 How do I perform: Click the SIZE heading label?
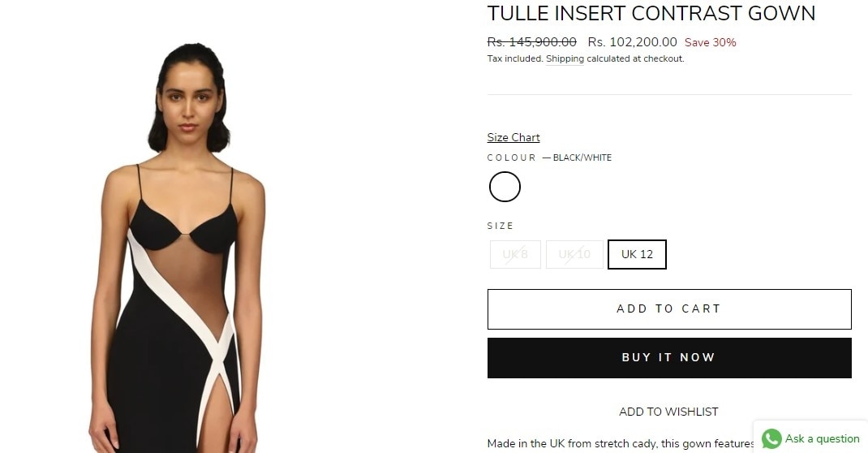coord(501,226)
